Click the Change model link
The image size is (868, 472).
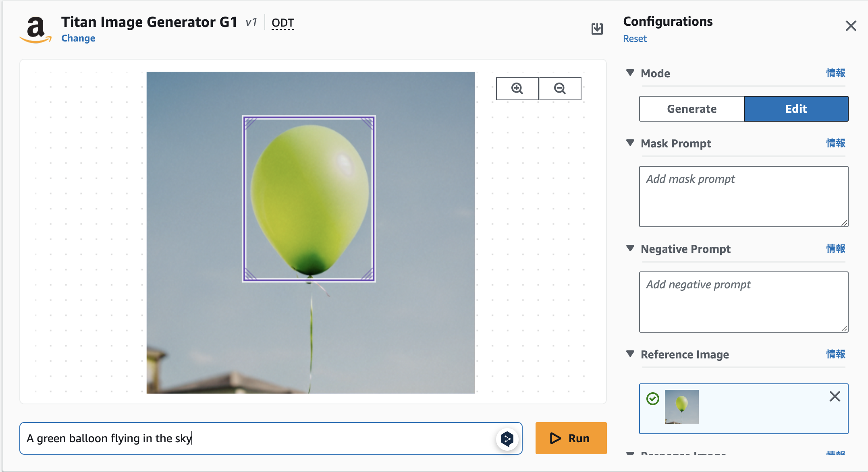pos(78,38)
